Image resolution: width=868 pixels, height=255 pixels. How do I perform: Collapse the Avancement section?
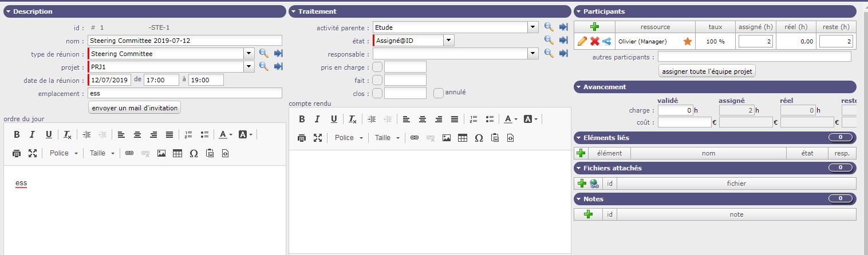tap(578, 87)
